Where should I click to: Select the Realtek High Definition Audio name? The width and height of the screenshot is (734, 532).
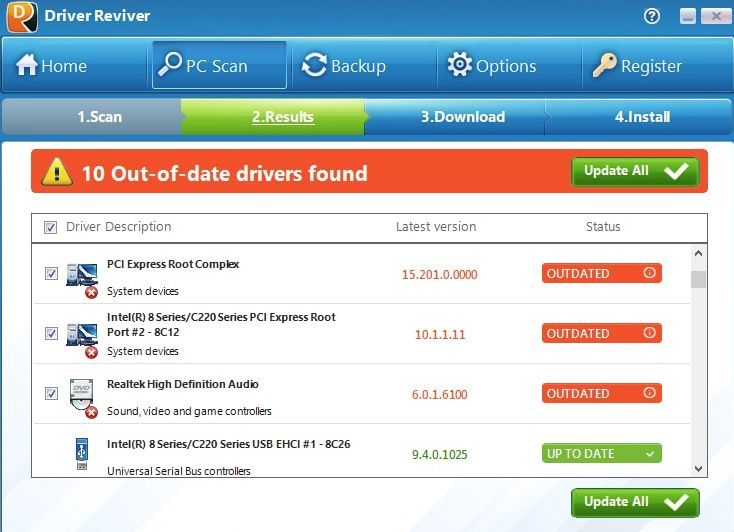tap(183, 384)
